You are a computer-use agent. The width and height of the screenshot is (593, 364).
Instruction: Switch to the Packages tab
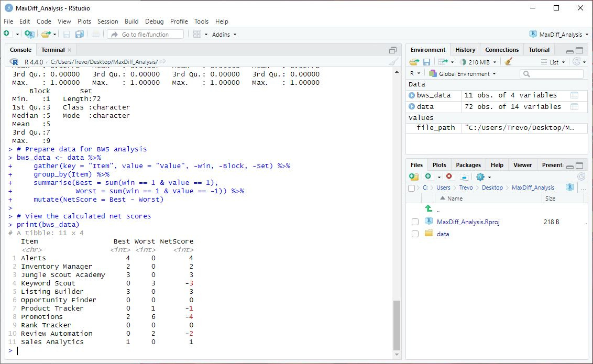tap(468, 165)
